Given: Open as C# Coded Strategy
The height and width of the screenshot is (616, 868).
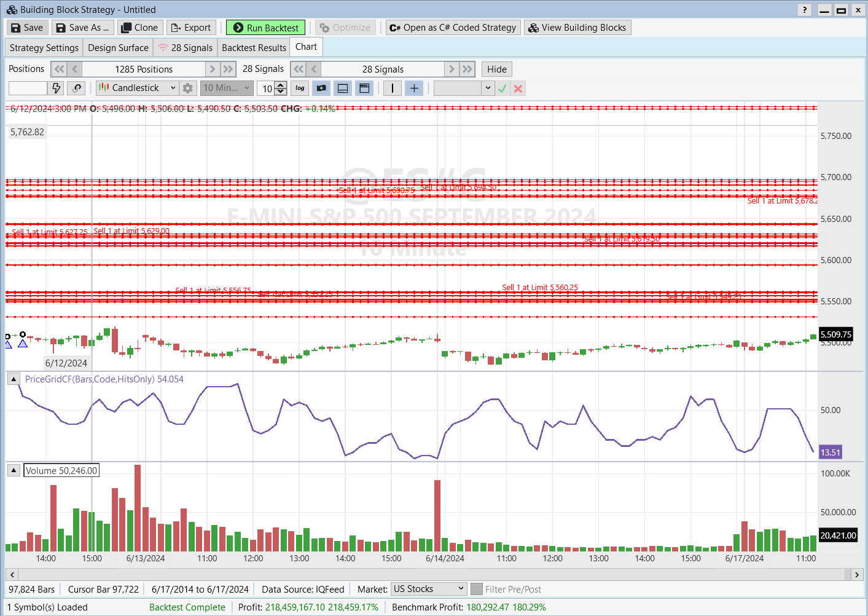Looking at the screenshot, I should [x=453, y=28].
